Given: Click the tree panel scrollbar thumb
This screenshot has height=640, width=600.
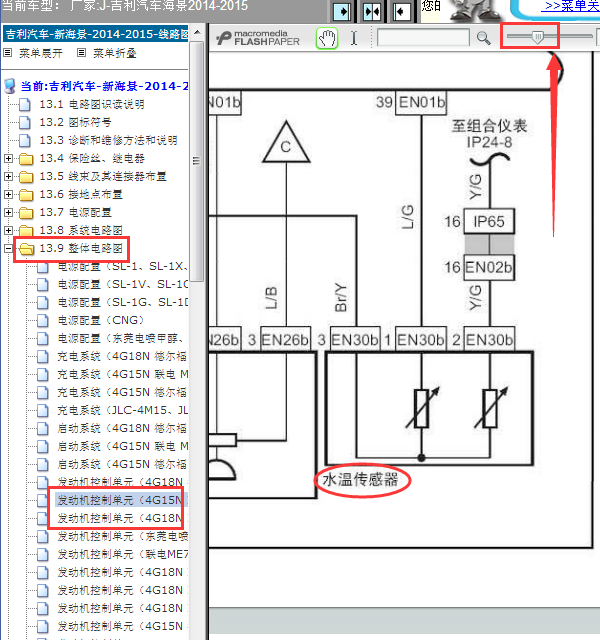Looking at the screenshot, I should click(197, 161).
